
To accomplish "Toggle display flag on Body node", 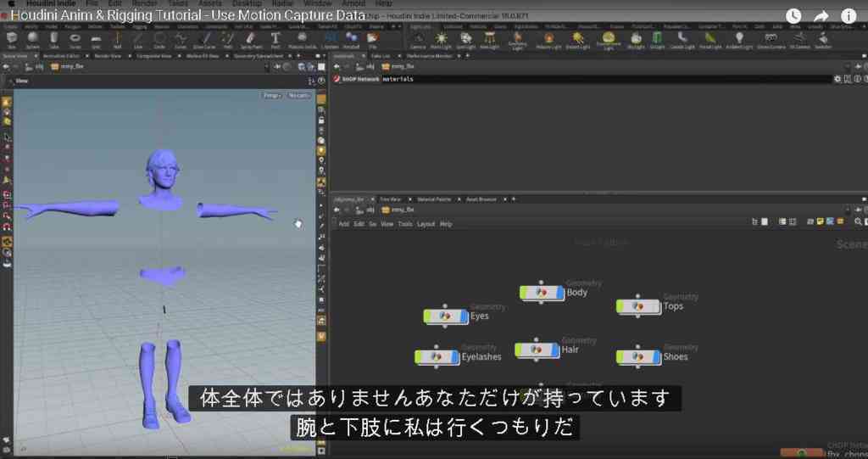I will [x=561, y=293].
